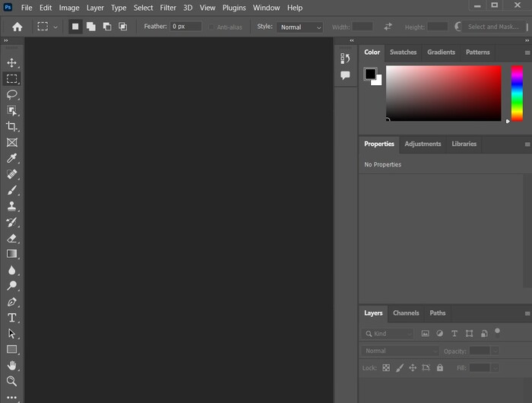
Task: Open the layer Kind filter dropdown
Action: point(388,334)
